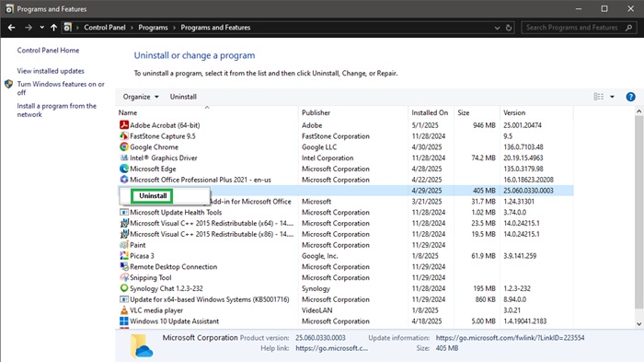Image resolution: width=644 pixels, height=362 pixels.
Task: Select the Google Chrome icon in list
Action: (124, 146)
